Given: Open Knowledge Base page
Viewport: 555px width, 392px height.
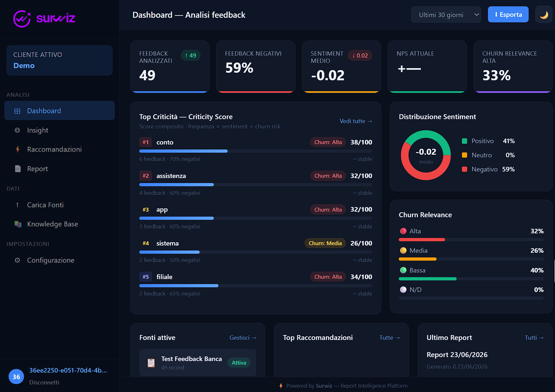Looking at the screenshot, I should click(60, 224).
